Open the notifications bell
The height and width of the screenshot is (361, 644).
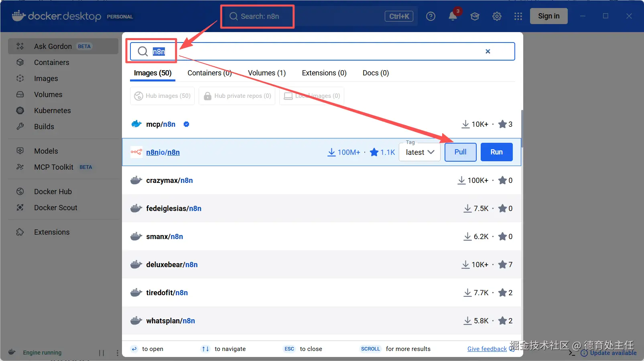pyautogui.click(x=453, y=16)
